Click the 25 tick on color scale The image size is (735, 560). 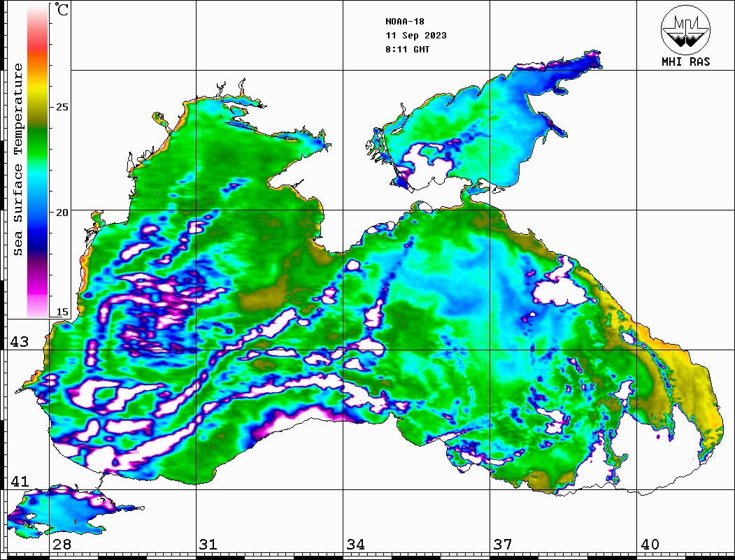tap(62, 107)
